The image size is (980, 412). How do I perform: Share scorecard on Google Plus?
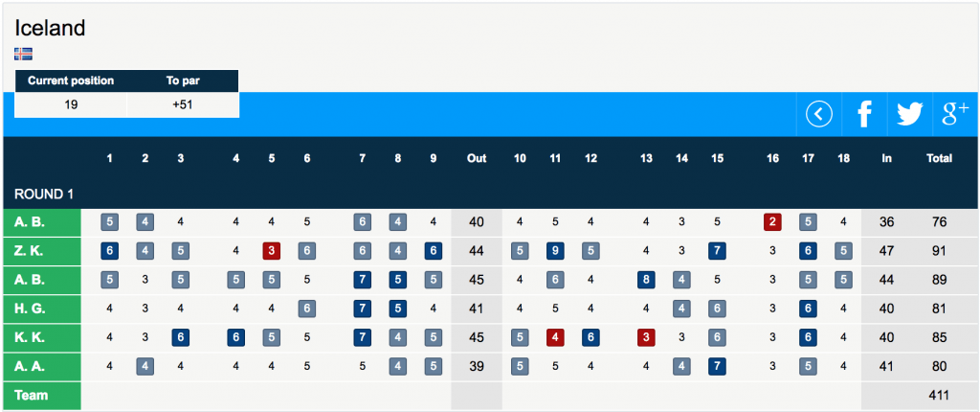coord(955,115)
